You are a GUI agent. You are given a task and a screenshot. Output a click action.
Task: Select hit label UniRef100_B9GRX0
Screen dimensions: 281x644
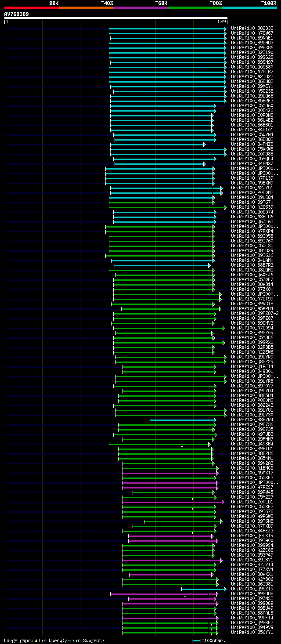pos(252,343)
